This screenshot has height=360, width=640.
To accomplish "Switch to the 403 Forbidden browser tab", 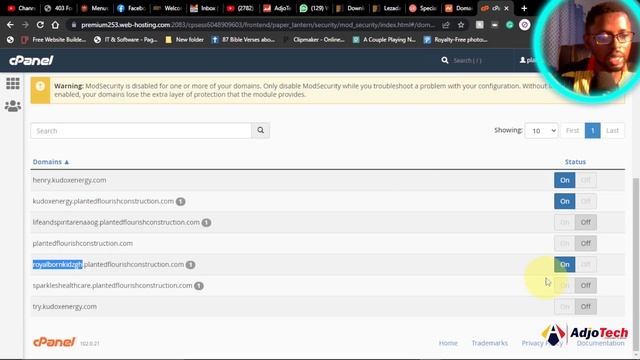I will click(x=58, y=8).
